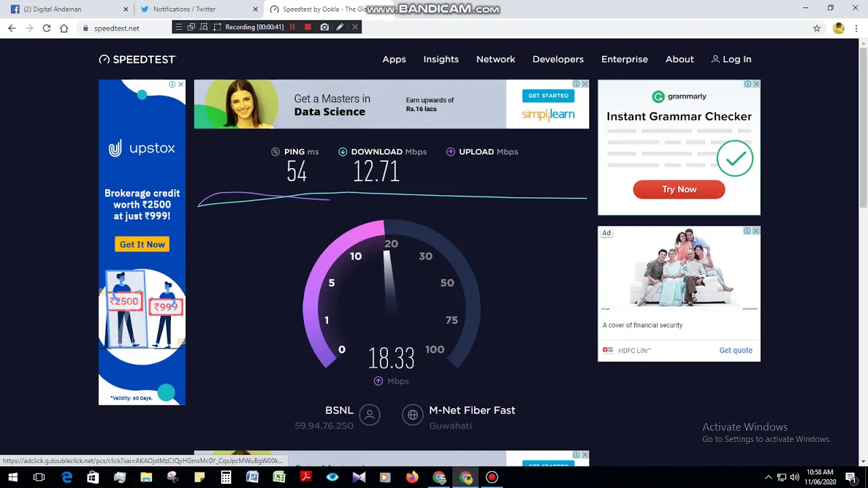
Task: Open Excel from the taskbar
Action: [x=279, y=478]
